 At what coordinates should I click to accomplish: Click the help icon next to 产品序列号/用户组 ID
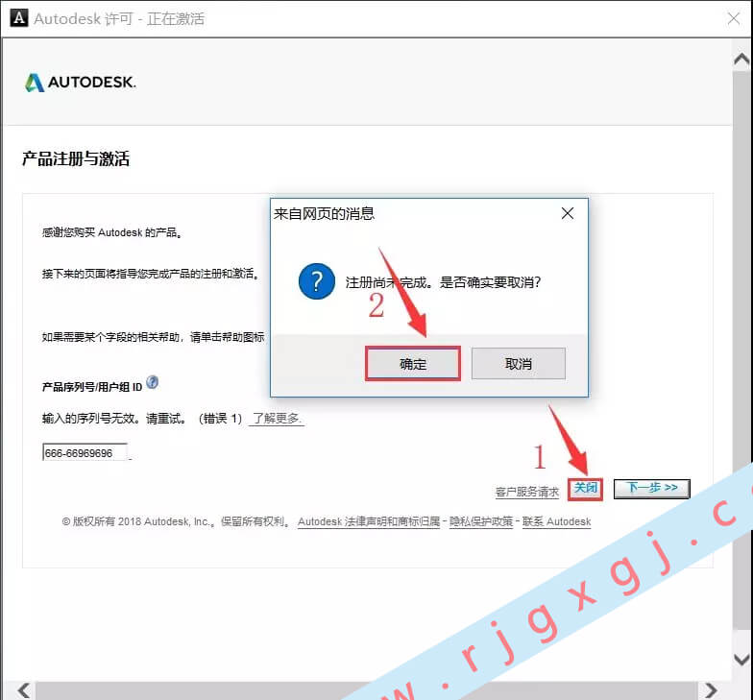point(152,382)
